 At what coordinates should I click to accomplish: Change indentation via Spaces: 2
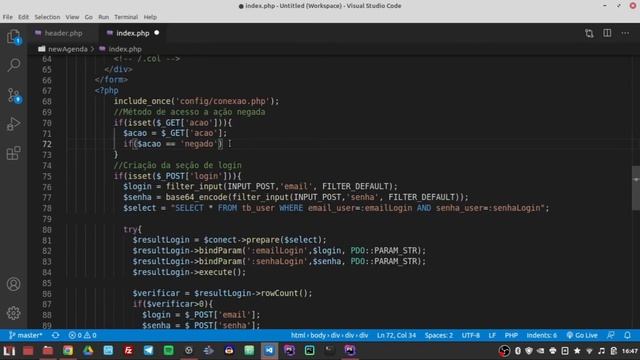click(439, 335)
